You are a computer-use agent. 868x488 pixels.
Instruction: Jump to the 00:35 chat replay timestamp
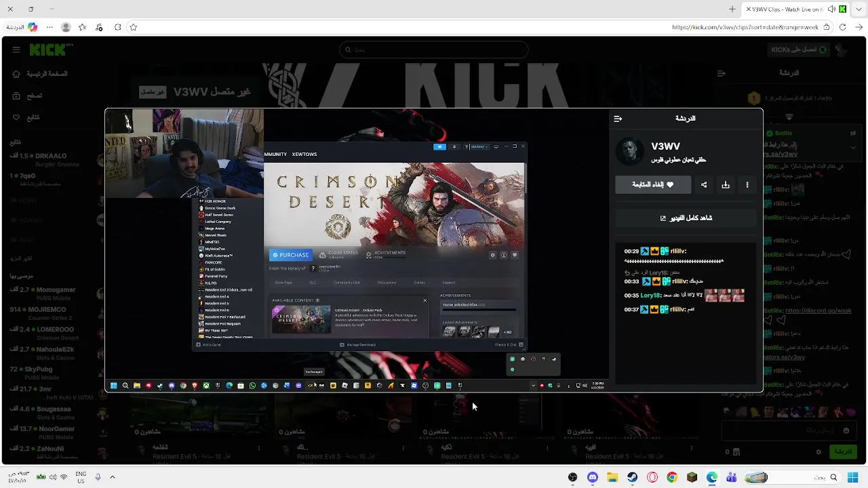tap(631, 296)
